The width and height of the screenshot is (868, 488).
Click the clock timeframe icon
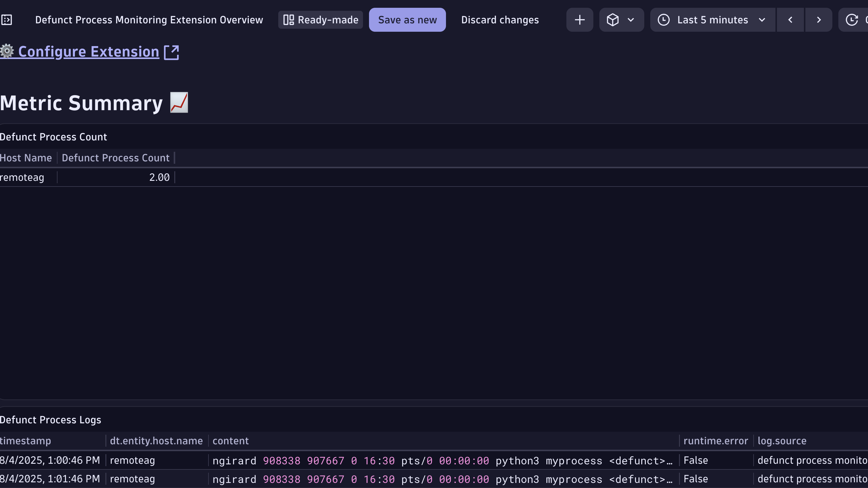[x=663, y=20]
